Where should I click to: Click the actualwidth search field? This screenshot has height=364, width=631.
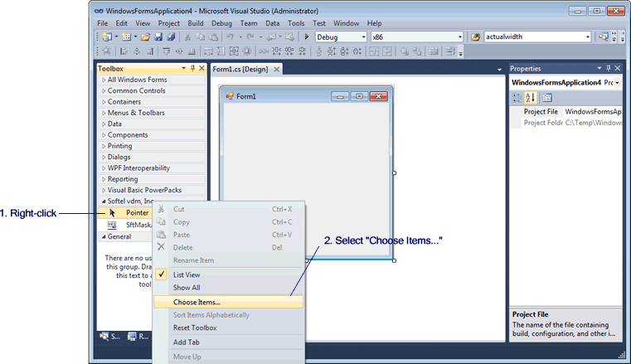pyautogui.click(x=536, y=37)
